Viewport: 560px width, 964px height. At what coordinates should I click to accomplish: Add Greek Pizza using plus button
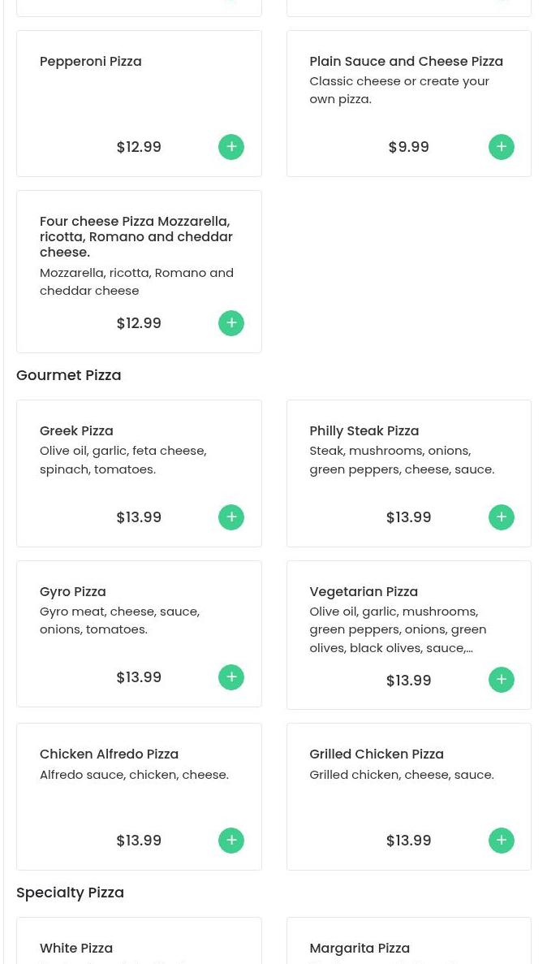(231, 517)
